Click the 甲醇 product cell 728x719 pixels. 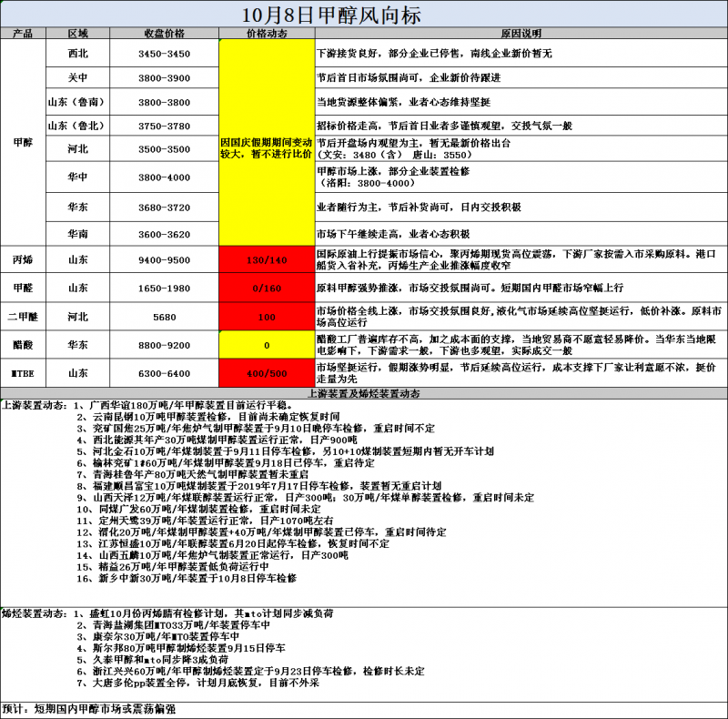click(23, 143)
